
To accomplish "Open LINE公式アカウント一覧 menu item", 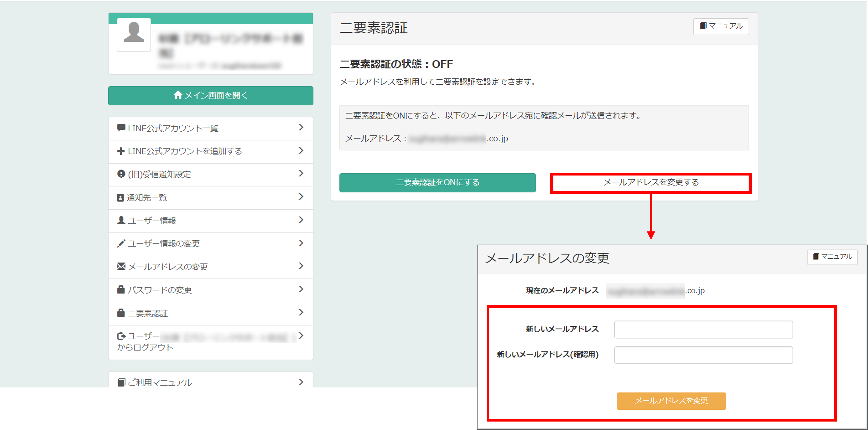I will pyautogui.click(x=211, y=128).
